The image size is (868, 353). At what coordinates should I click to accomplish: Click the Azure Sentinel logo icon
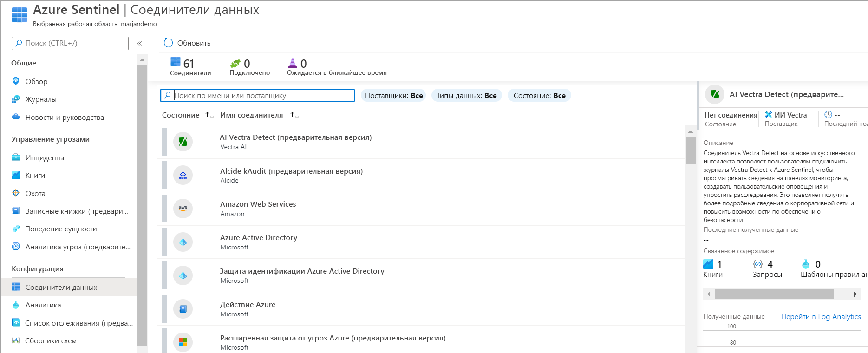[x=20, y=15]
